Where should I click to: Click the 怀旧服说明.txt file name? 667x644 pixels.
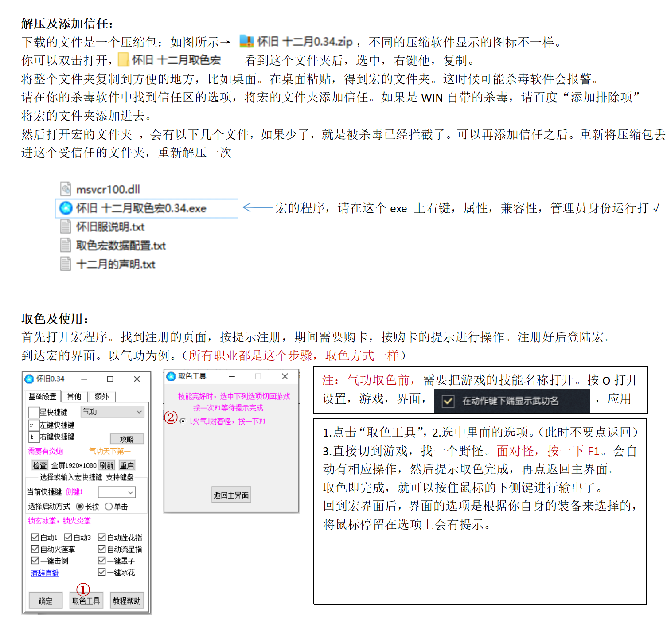(110, 227)
